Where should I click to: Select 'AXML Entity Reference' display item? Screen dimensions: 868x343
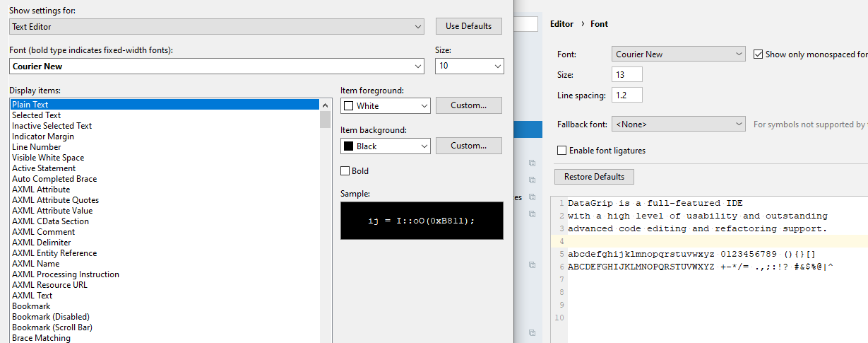[x=165, y=253]
